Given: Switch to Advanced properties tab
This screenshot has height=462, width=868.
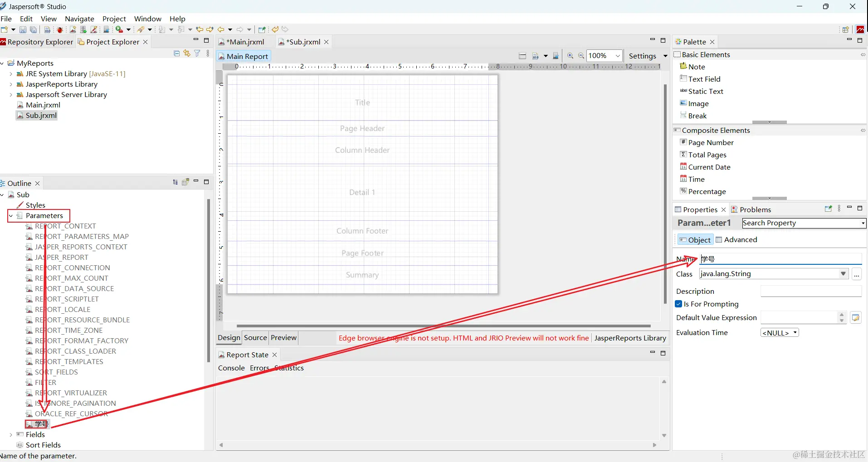Looking at the screenshot, I should [736, 240].
